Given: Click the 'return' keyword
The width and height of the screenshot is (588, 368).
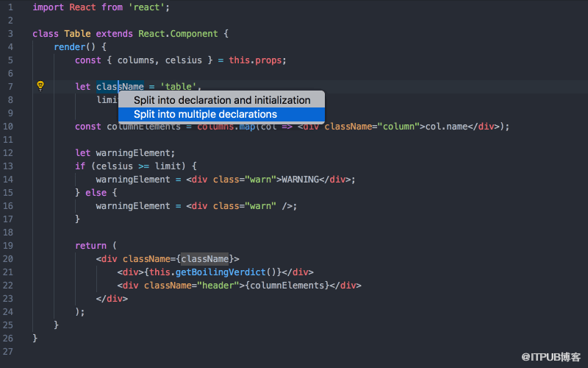Looking at the screenshot, I should pyautogui.click(x=90, y=246).
